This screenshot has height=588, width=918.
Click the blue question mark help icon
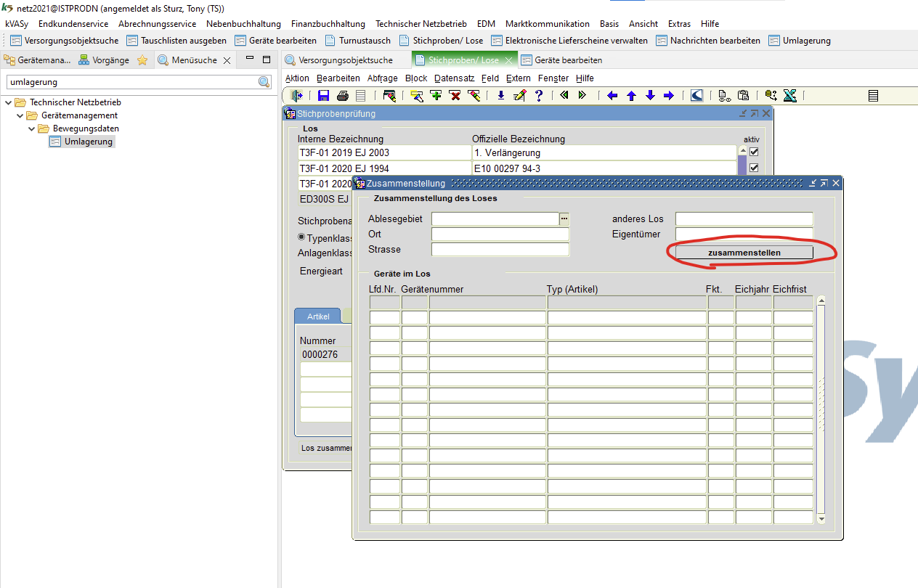tap(539, 95)
